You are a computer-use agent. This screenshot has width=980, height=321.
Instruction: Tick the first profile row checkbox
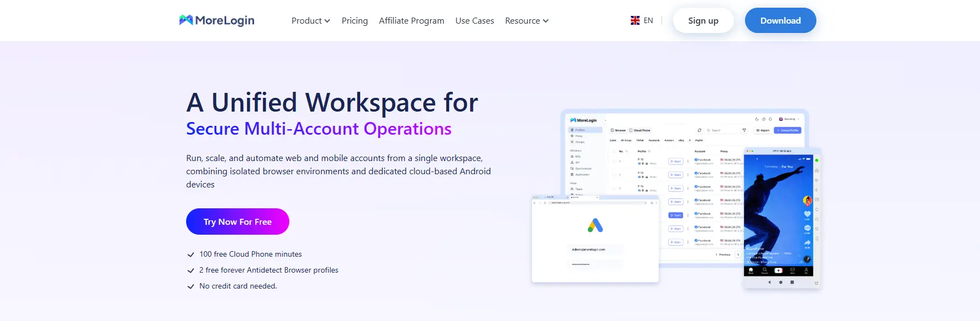614,162
